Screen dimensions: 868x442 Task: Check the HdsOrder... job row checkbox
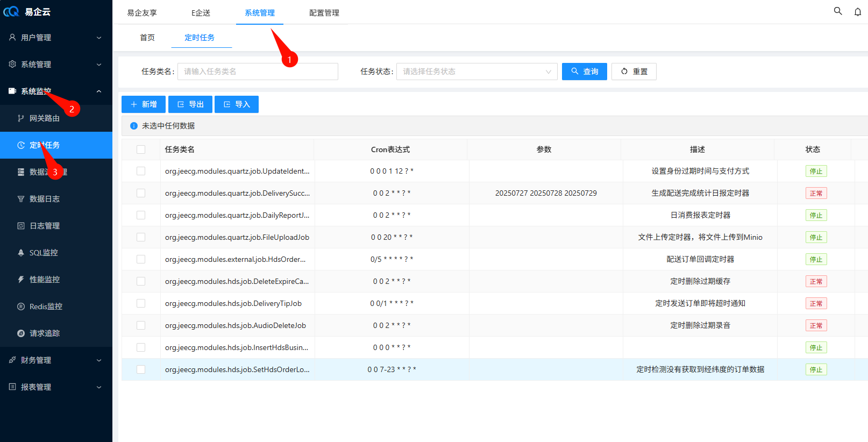click(x=141, y=259)
